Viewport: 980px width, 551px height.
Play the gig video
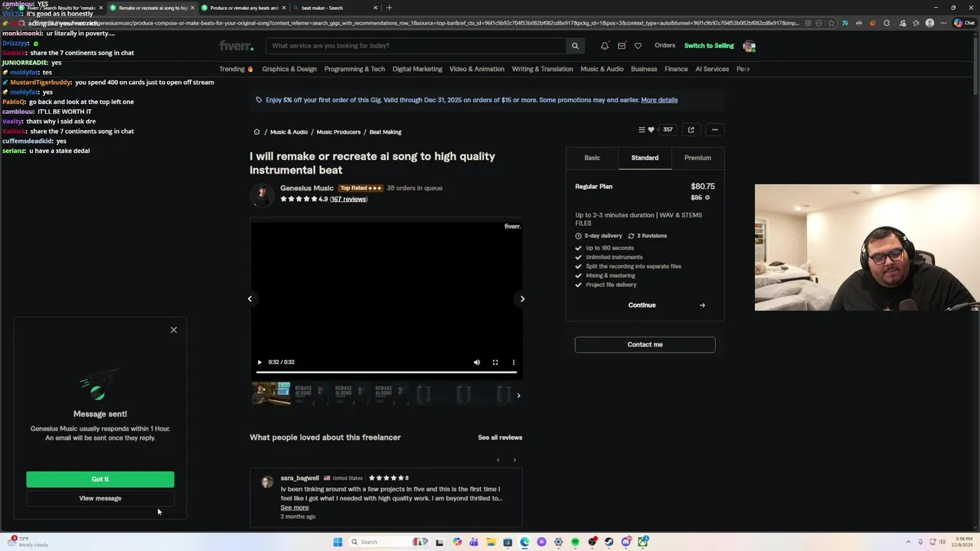260,362
